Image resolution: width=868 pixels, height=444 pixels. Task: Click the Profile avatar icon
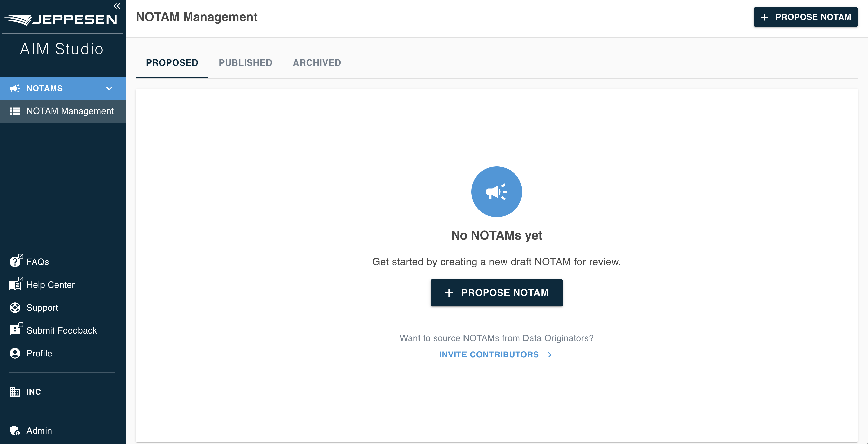[15, 354]
